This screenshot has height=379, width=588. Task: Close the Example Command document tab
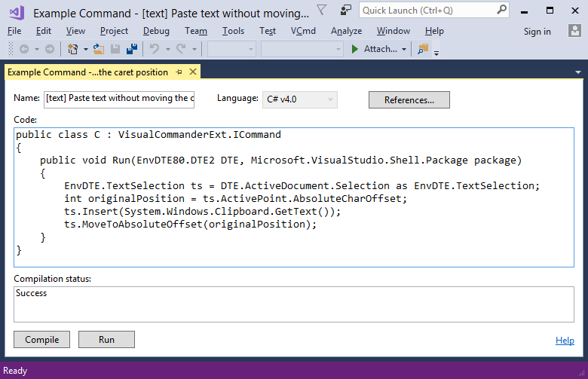pyautogui.click(x=193, y=72)
